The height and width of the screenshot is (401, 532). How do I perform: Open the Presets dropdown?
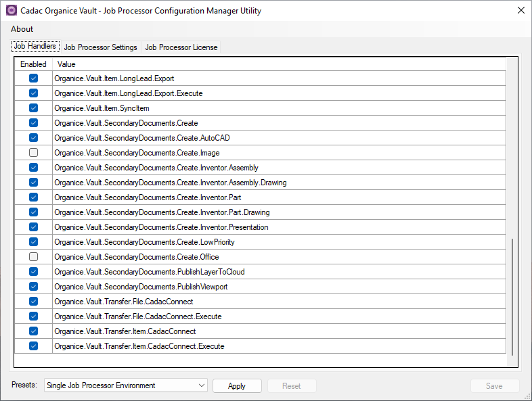click(x=125, y=385)
